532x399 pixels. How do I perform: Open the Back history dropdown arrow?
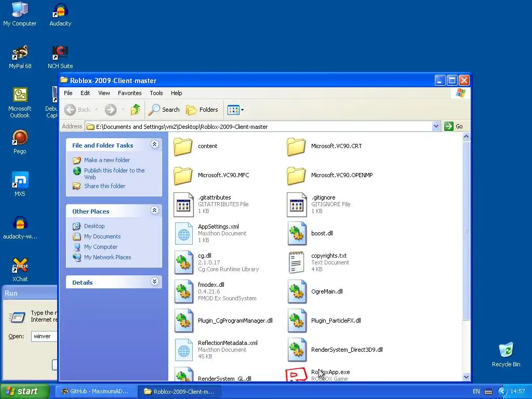pos(96,110)
